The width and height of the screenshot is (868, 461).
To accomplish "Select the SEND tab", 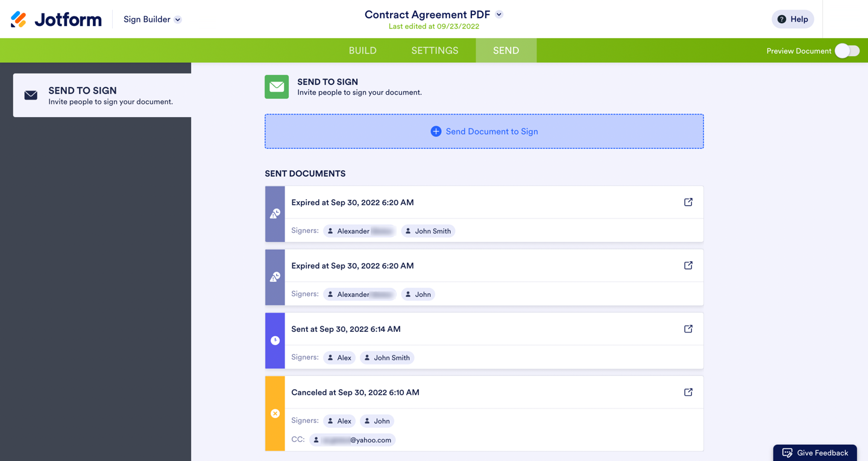I will tap(506, 51).
